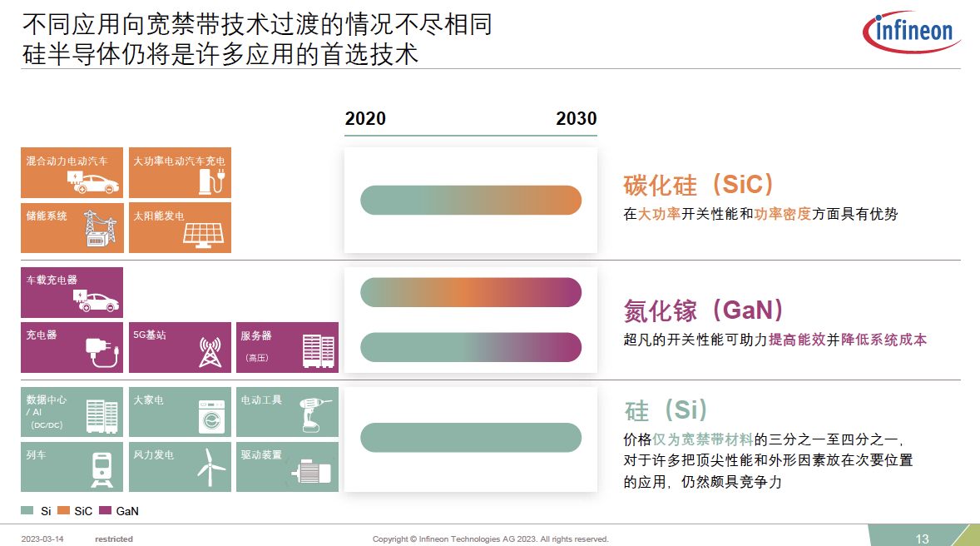Viewport: 980px width, 546px height.
Task: Click the wind turbine icon
Action: point(210,469)
